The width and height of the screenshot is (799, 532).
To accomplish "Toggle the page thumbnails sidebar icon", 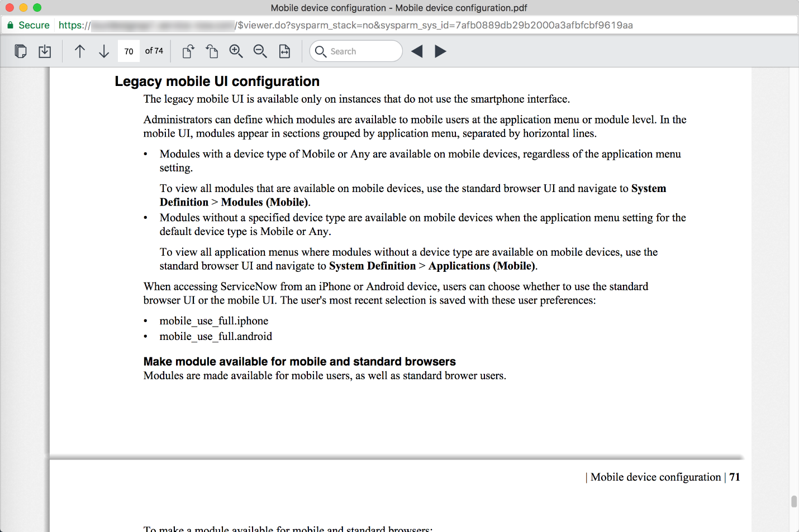I will click(x=21, y=51).
